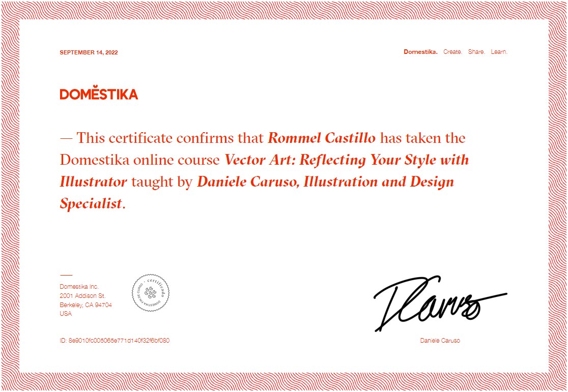Click the "Learn." text in header
This screenshot has height=392, width=568.
click(x=499, y=52)
